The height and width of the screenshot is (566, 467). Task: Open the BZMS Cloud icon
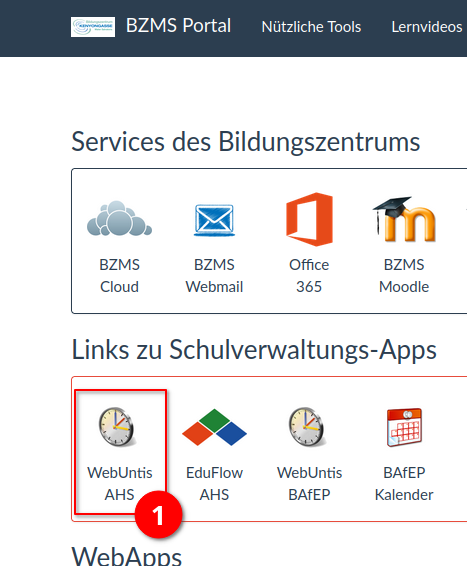click(119, 218)
